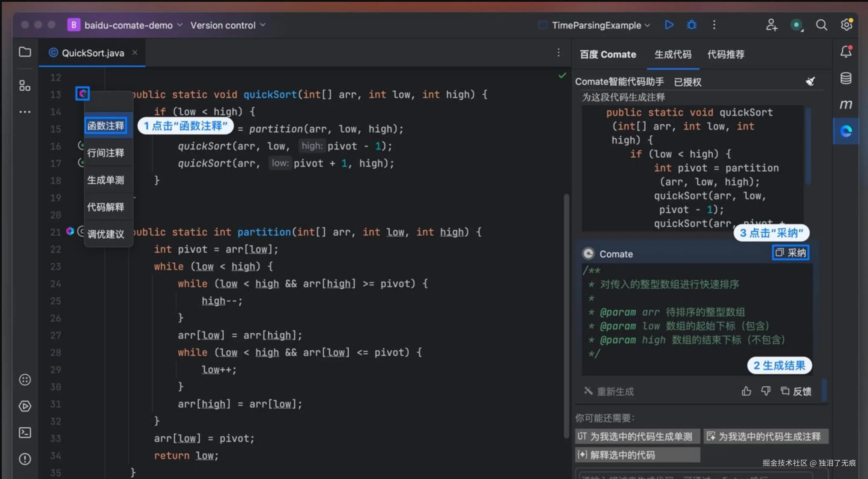Click the Debug bug icon
The width and height of the screenshot is (868, 479).
(692, 25)
